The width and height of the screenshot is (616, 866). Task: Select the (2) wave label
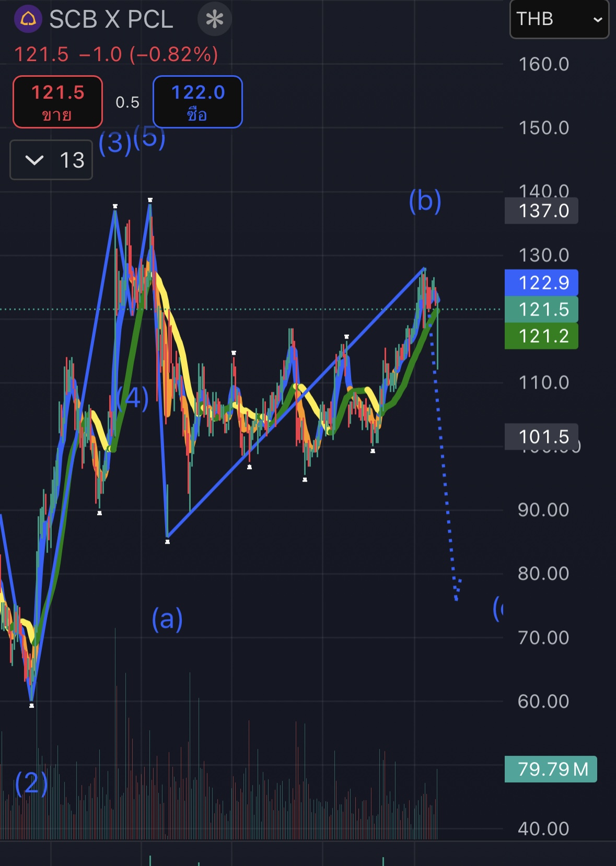tap(31, 783)
